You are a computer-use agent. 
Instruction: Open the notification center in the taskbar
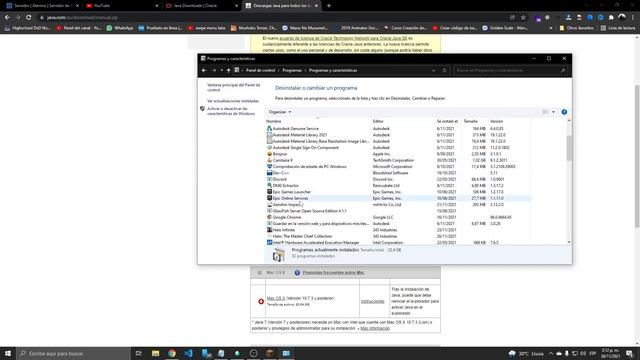629,353
